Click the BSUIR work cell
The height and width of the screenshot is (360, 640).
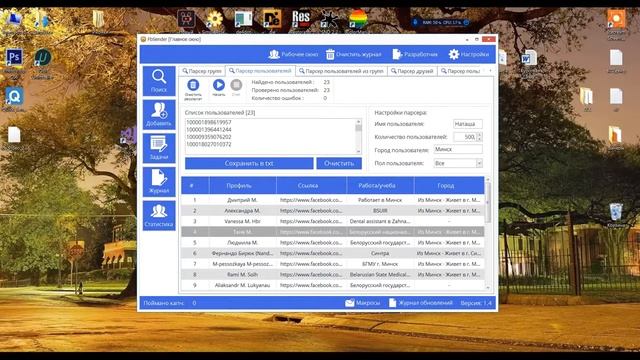[380, 211]
